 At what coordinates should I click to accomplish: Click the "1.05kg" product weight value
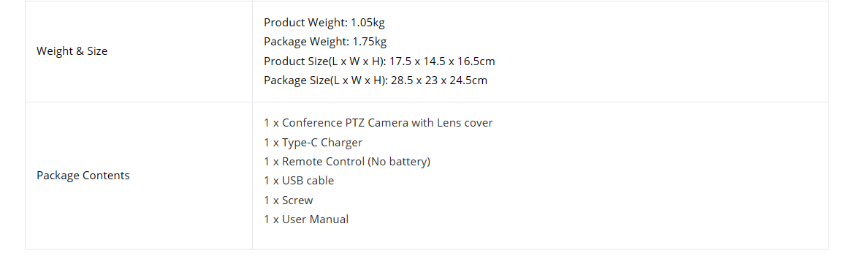pyautogui.click(x=368, y=23)
